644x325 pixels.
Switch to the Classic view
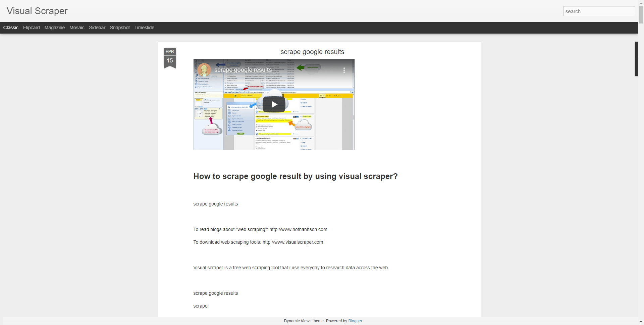pyautogui.click(x=11, y=28)
